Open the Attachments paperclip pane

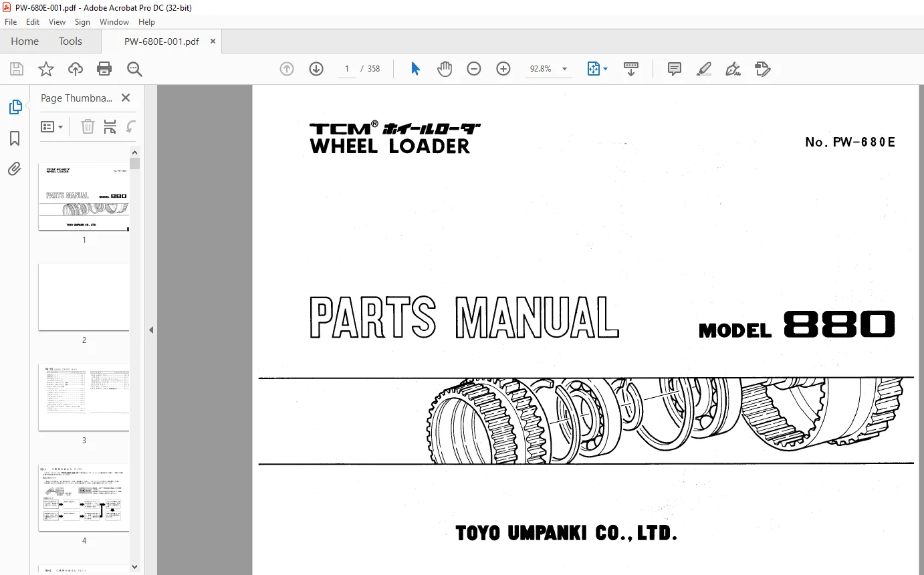point(15,169)
